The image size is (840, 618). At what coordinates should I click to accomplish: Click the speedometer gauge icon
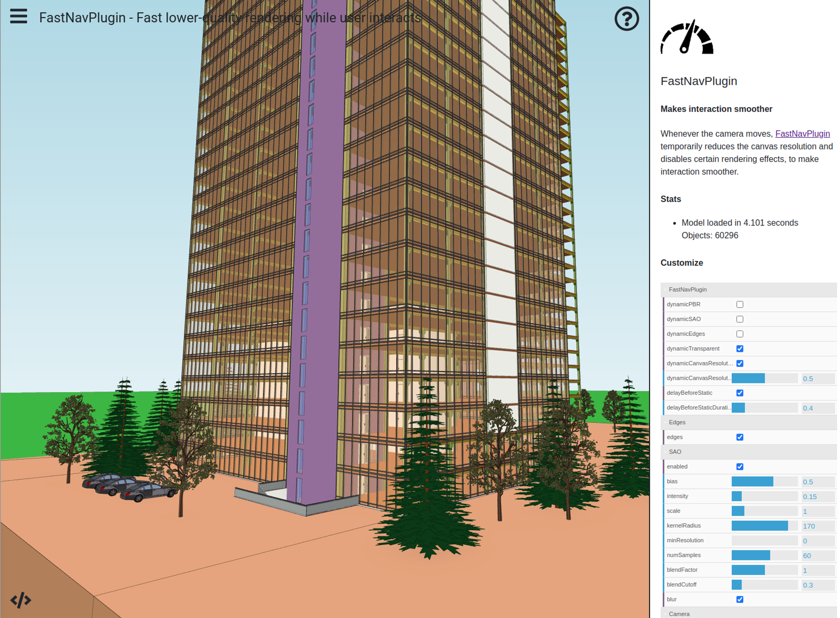[x=687, y=37]
